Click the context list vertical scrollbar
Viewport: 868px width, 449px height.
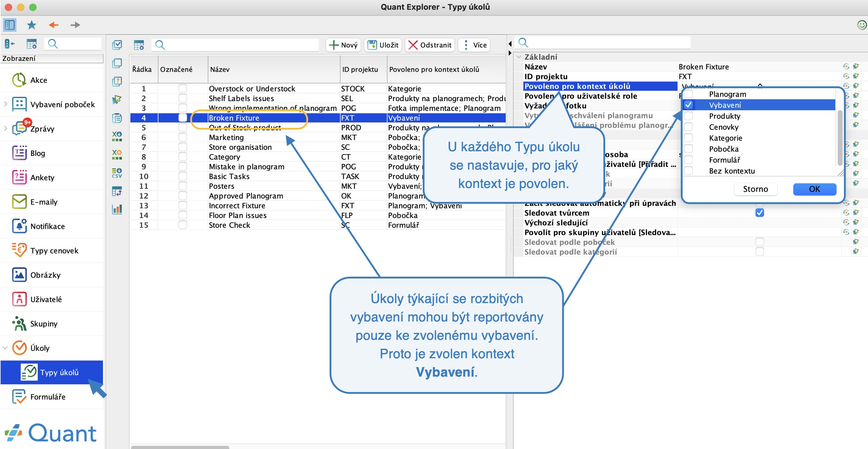point(840,138)
